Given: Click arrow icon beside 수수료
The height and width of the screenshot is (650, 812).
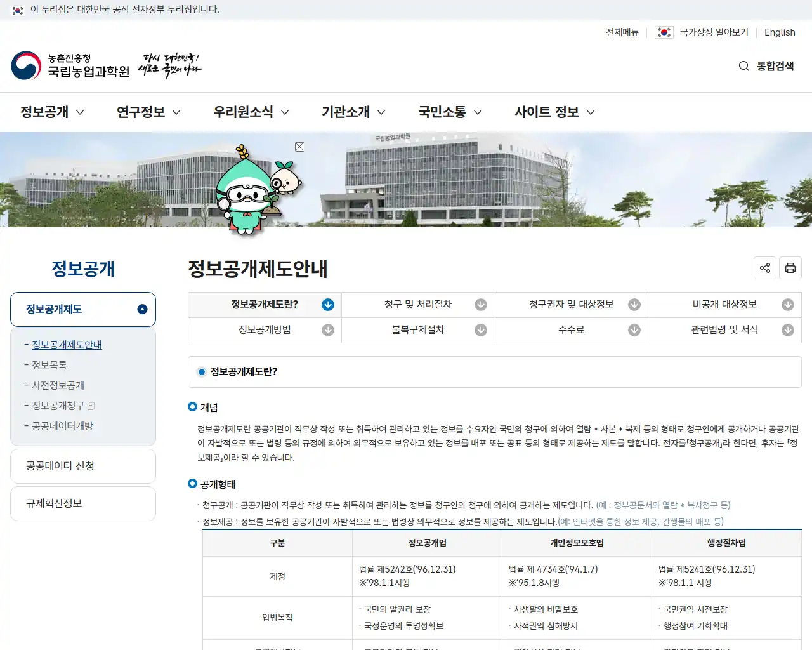Looking at the screenshot, I should (634, 330).
